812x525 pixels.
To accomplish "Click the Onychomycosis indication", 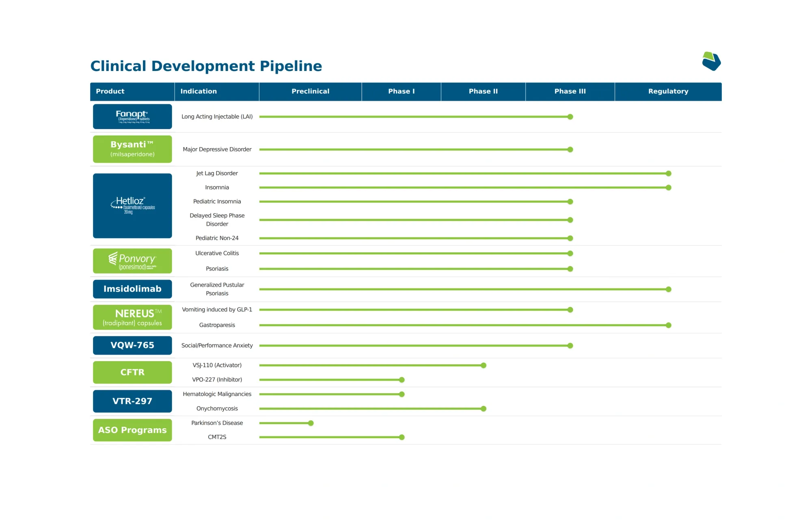I will [217, 409].
